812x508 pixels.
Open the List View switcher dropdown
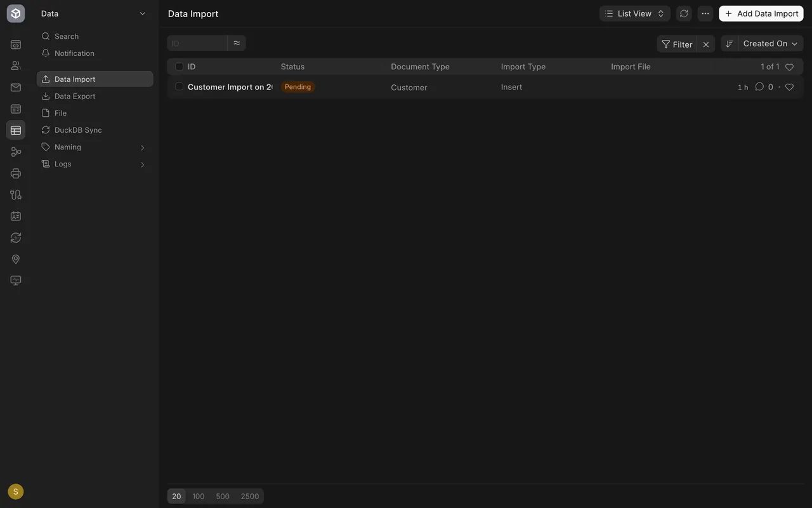[x=635, y=13]
